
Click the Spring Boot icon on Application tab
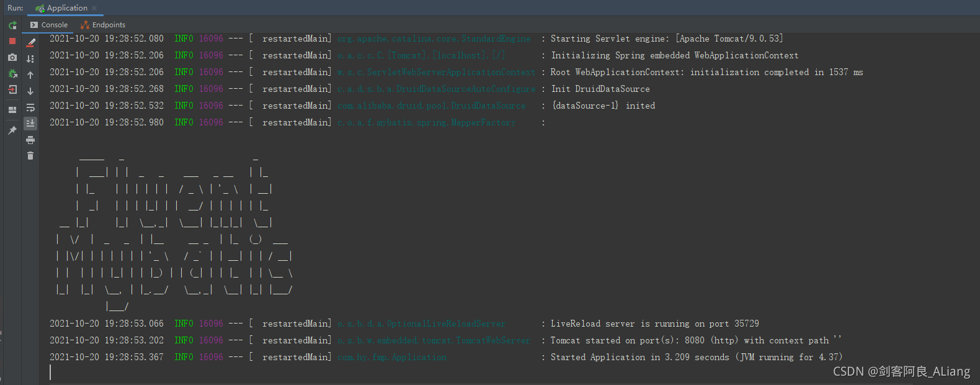[x=40, y=9]
